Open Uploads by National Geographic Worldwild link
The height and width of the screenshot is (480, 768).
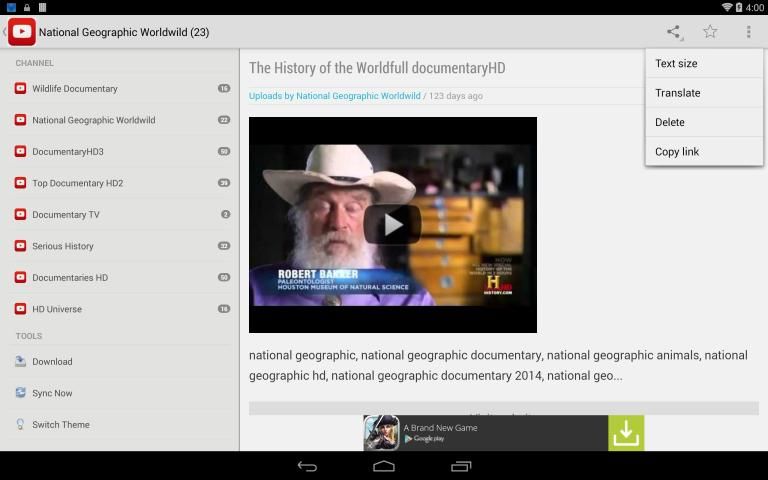point(334,96)
